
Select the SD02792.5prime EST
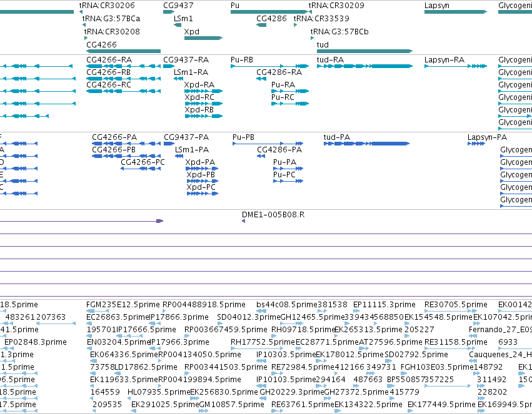[x=388, y=361]
